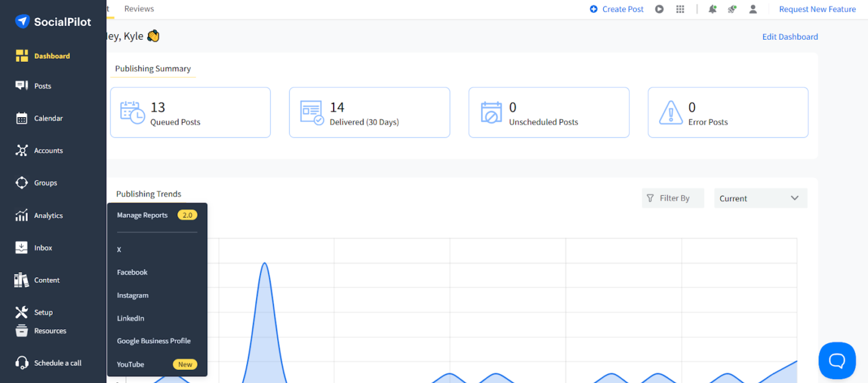Viewport: 868px width, 383px height.
Task: Open the Delivered (30 Days) card
Action: pyautogui.click(x=370, y=112)
